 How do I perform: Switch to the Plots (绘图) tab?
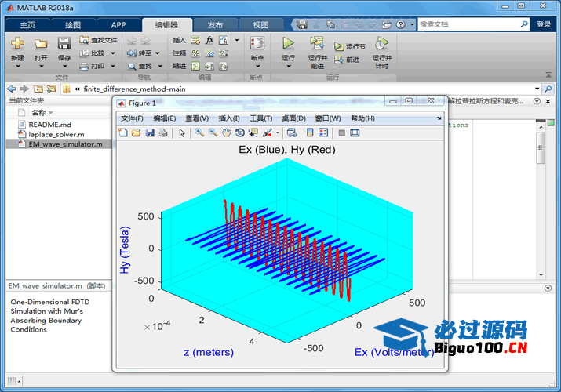click(73, 24)
